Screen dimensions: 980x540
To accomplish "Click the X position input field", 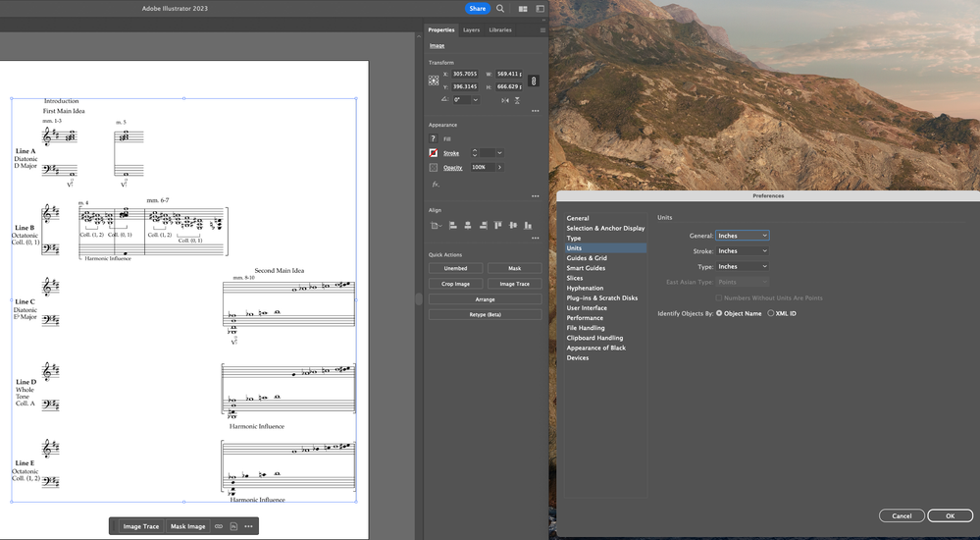I will pos(465,74).
